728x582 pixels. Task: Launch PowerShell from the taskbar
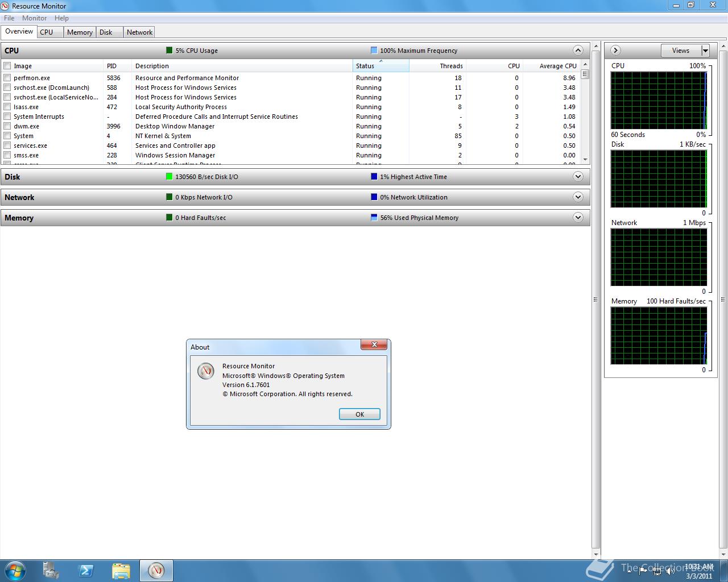click(86, 570)
